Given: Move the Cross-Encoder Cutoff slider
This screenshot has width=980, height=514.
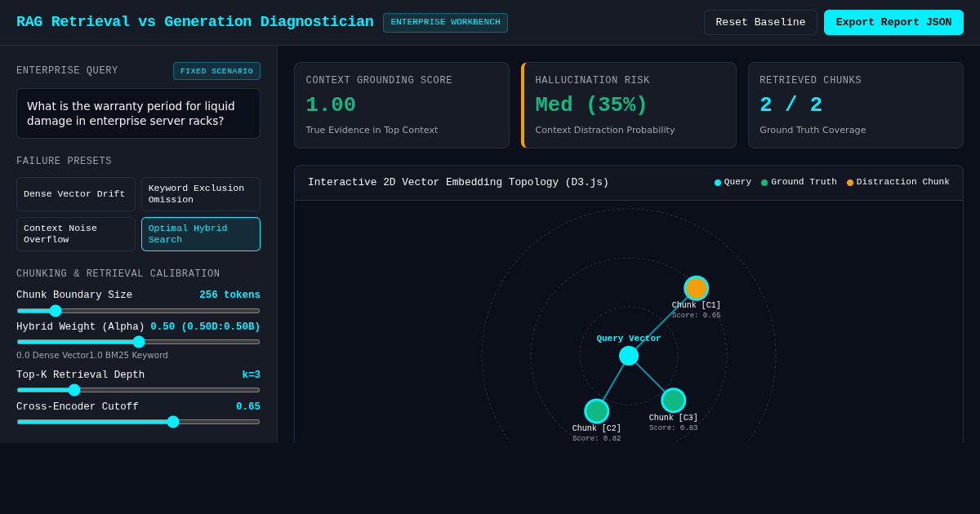Looking at the screenshot, I should (x=138, y=422).
